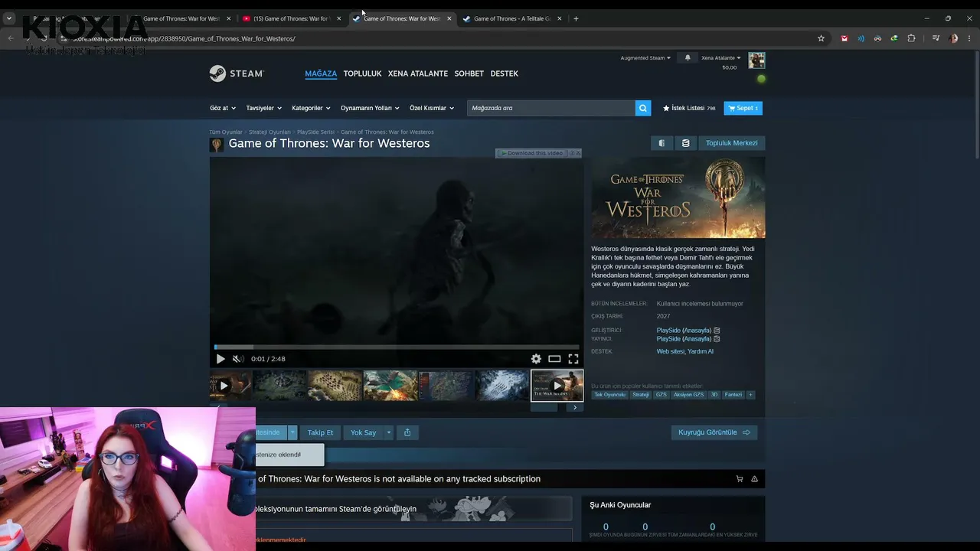Click the SteamDB database icon button
The width and height of the screenshot is (980, 551).
click(685, 143)
